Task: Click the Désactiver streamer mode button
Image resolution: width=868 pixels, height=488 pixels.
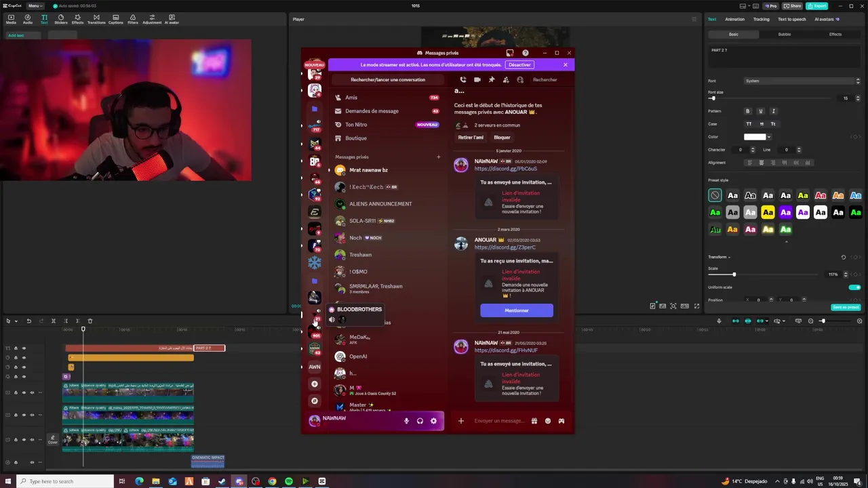Action: click(519, 64)
